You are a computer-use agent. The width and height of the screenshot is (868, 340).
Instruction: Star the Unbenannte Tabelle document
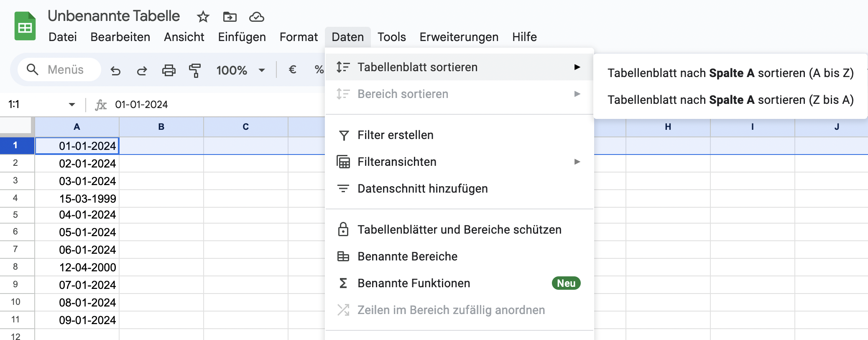(203, 17)
